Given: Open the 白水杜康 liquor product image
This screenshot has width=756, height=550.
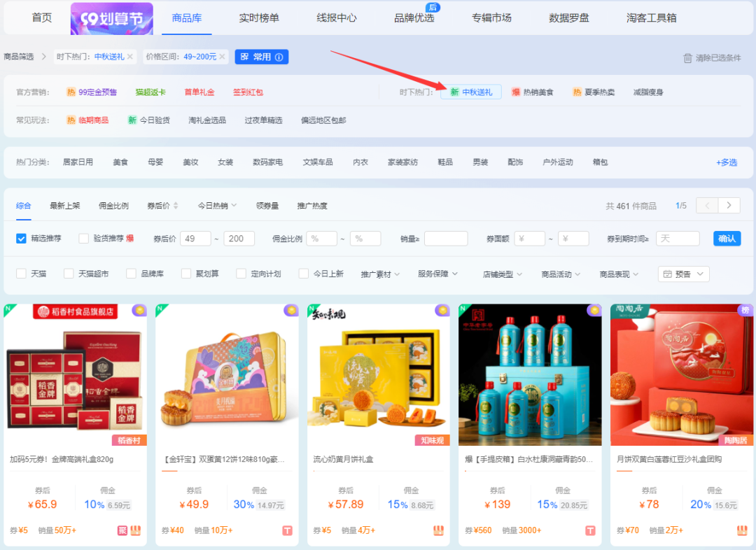Looking at the screenshot, I should point(530,375).
